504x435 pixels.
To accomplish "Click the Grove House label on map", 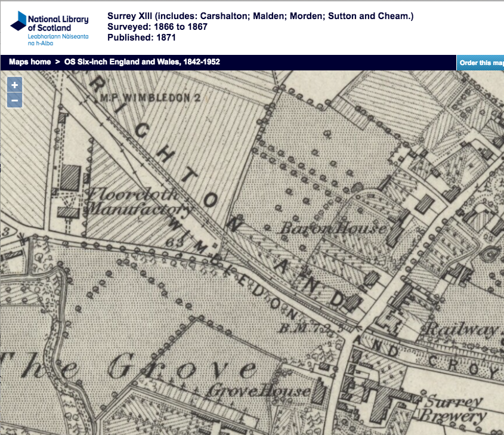I will [258, 391].
